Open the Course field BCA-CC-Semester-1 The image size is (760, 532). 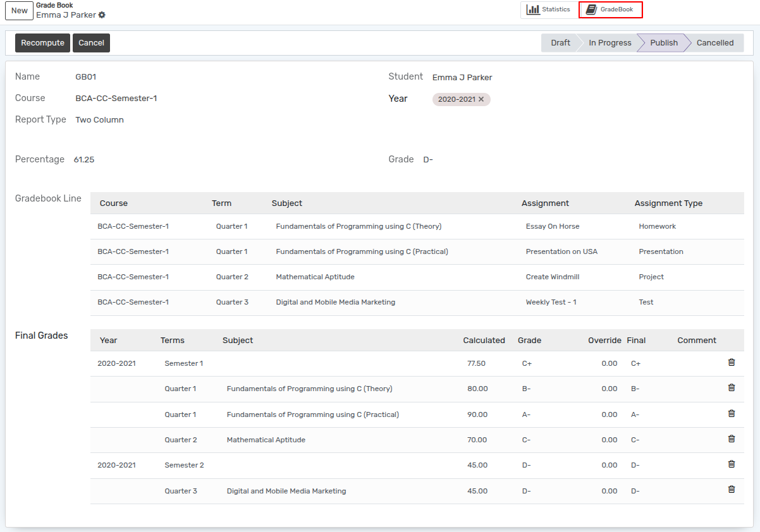click(x=116, y=99)
